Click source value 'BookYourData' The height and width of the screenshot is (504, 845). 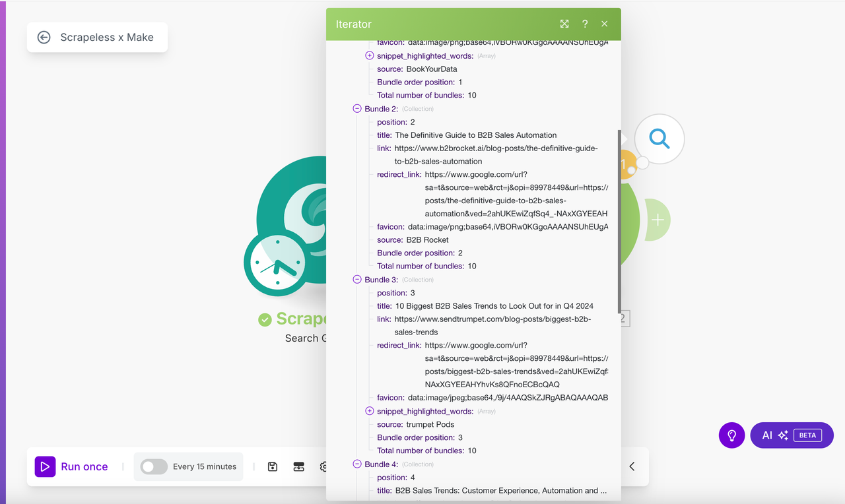coord(432,69)
